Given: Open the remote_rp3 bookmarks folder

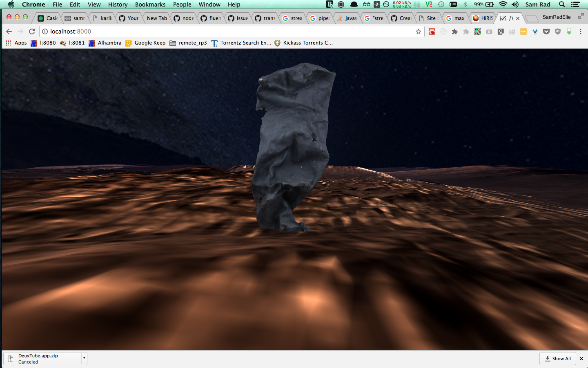Looking at the screenshot, I should (x=188, y=43).
